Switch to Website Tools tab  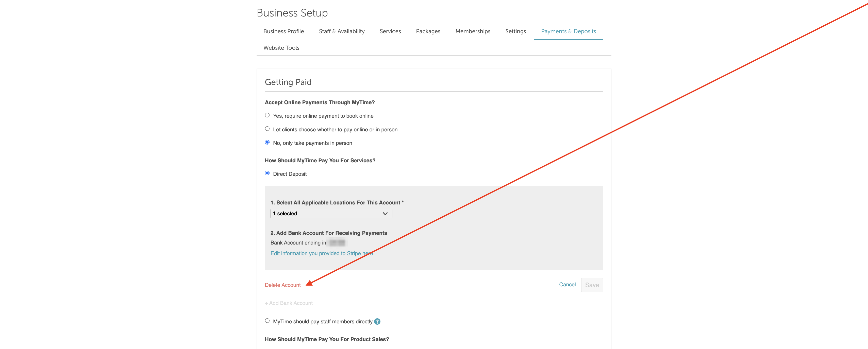point(281,48)
